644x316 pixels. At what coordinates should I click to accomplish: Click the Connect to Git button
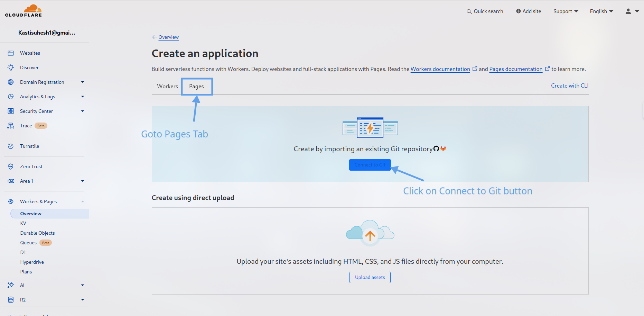(370, 165)
